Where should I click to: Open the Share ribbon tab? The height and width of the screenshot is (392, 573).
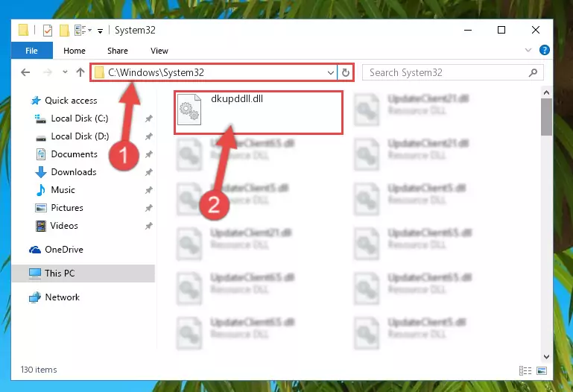point(118,51)
